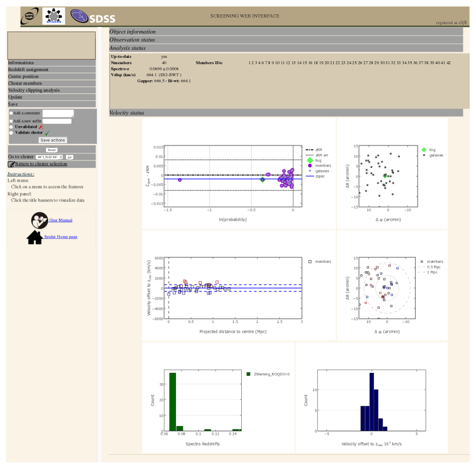The height and width of the screenshot is (476, 476).
Task: Select the Validate cluster radio button
Action: click(11, 132)
